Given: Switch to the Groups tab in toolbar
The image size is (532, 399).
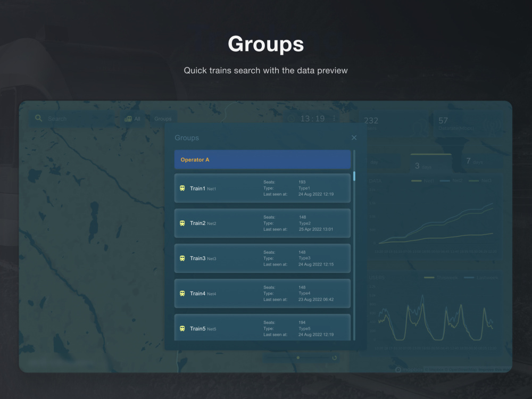Looking at the screenshot, I should click(163, 119).
